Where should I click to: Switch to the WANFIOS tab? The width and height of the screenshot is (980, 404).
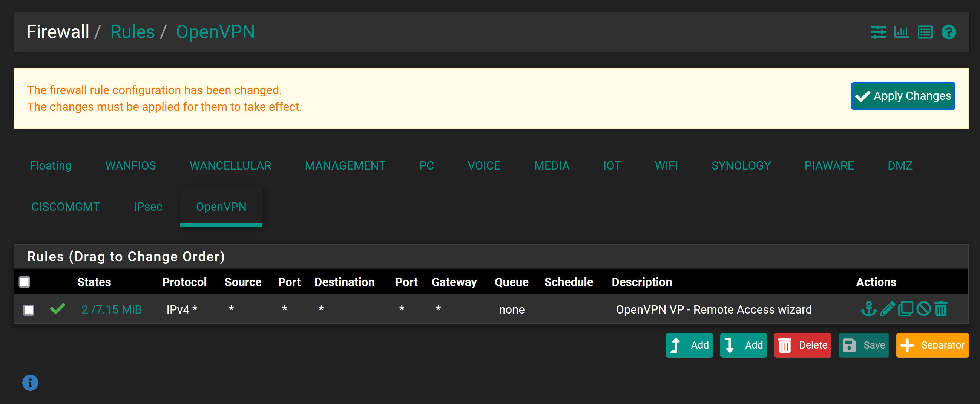click(x=130, y=166)
